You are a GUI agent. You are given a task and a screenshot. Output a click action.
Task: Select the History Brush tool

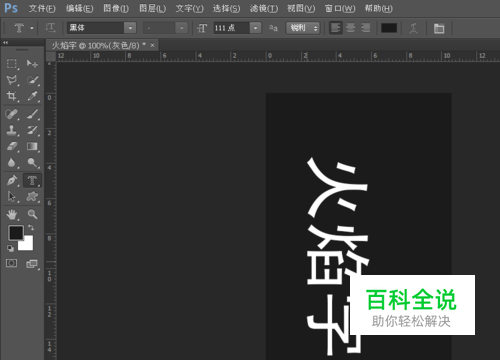32,130
